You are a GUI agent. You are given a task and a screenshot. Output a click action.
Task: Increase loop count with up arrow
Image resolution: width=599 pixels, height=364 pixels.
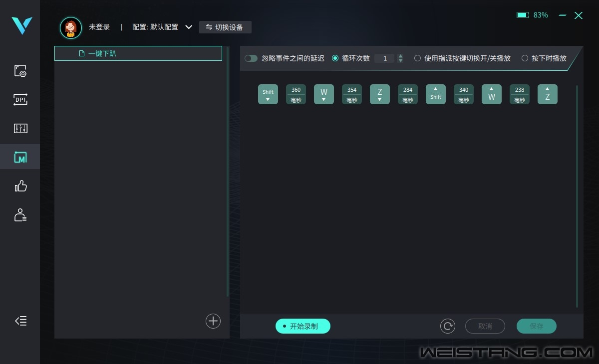pos(400,56)
